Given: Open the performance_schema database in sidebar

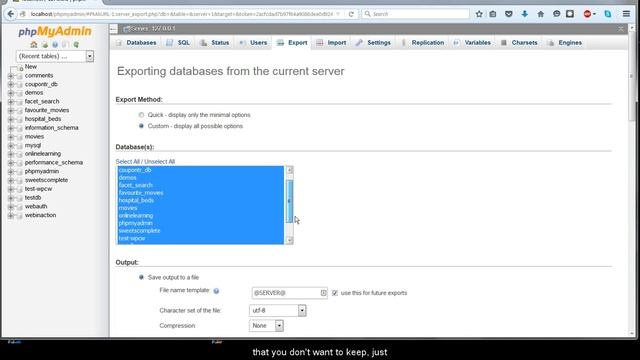Looking at the screenshot, I should (x=53, y=162).
